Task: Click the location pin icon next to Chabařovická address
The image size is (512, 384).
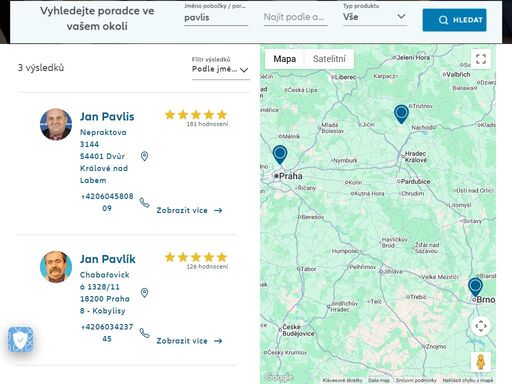Action: click(144, 293)
